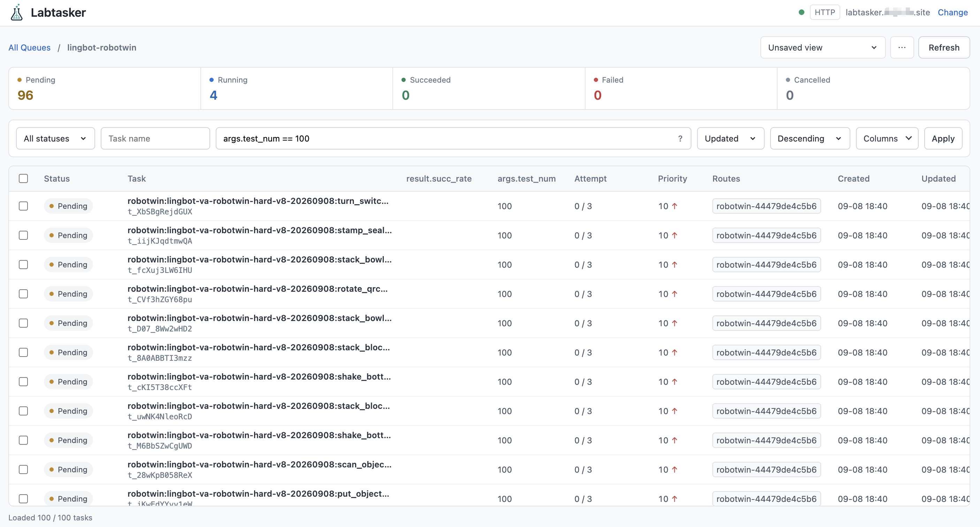
Task: Click the Priority column header
Action: [x=672, y=178]
